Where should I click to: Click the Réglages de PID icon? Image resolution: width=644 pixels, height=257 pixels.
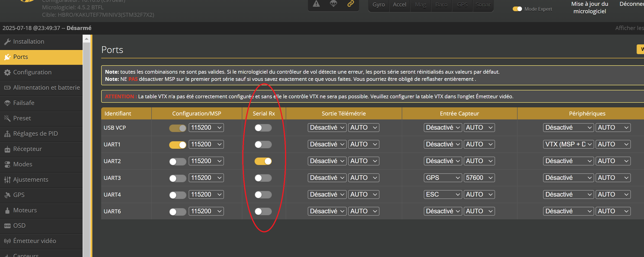pyautogui.click(x=7, y=134)
